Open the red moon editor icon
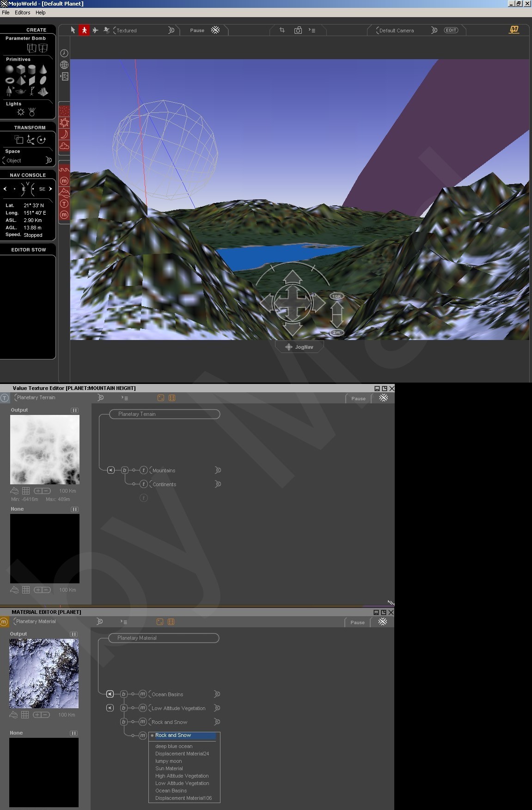532x810 pixels. pos(64,134)
